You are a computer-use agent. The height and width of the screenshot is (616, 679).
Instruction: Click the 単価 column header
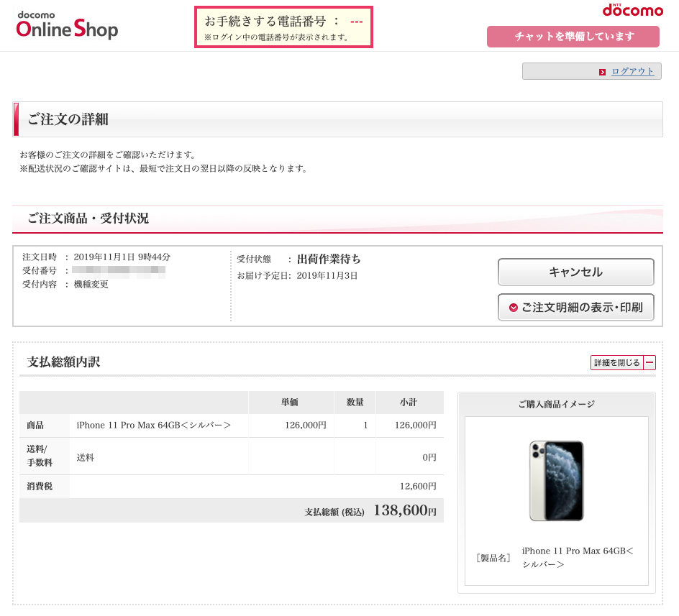290,402
